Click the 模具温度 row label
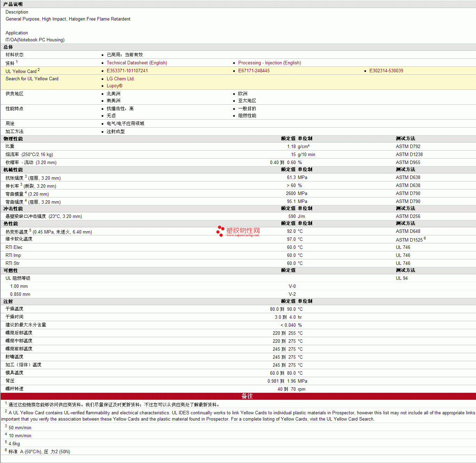 tap(15, 373)
